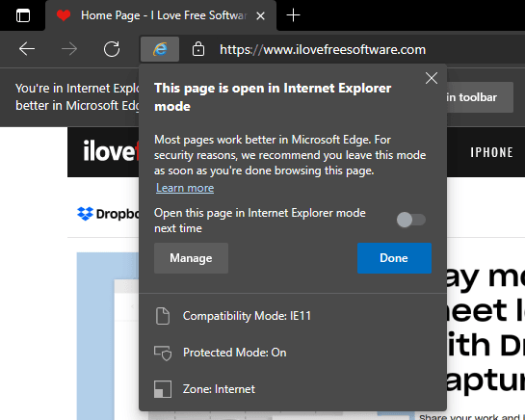
Task: Click the back navigation arrow
Action: click(27, 49)
